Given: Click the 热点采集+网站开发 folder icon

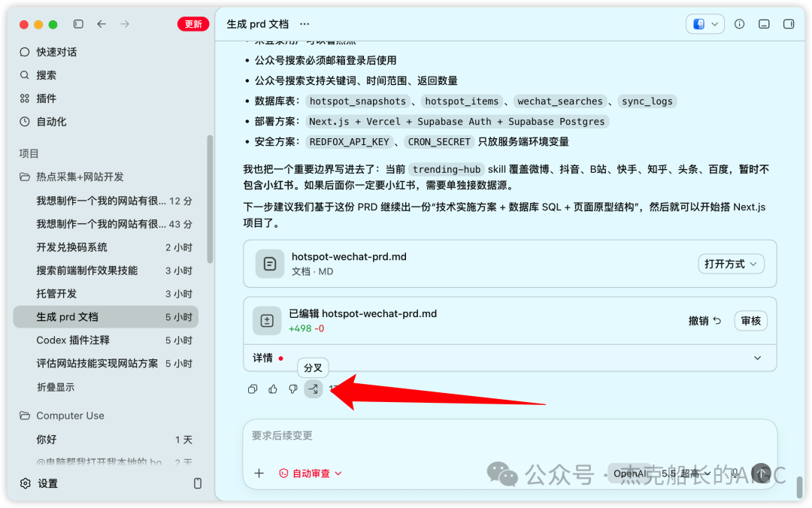Looking at the screenshot, I should tap(25, 177).
